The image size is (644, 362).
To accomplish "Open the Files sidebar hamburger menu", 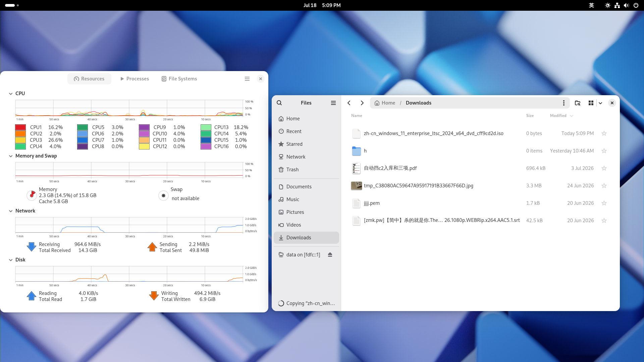I will point(333,103).
